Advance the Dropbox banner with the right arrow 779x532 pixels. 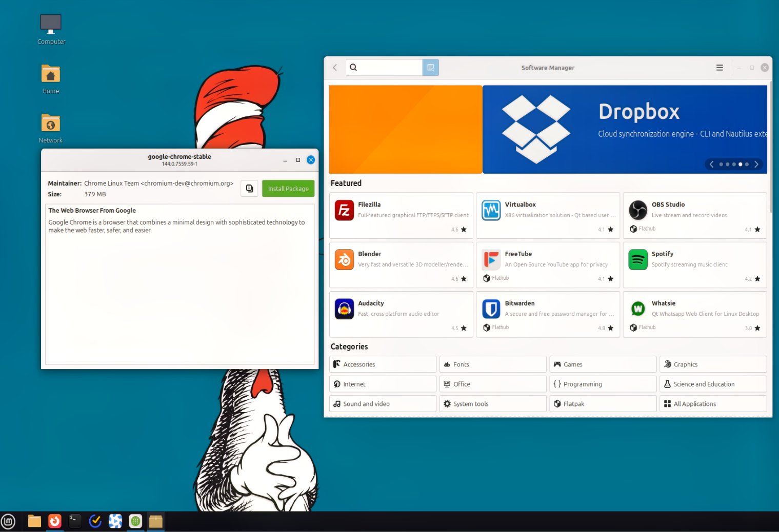pos(756,164)
